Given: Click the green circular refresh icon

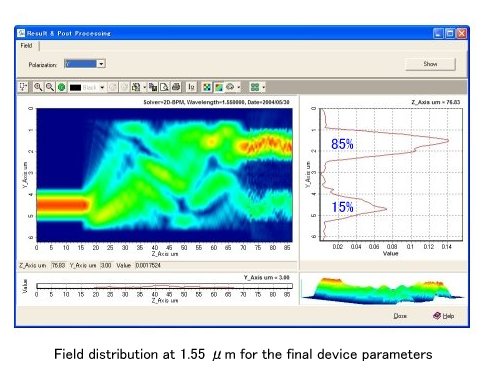Looking at the screenshot, I should (x=61, y=87).
